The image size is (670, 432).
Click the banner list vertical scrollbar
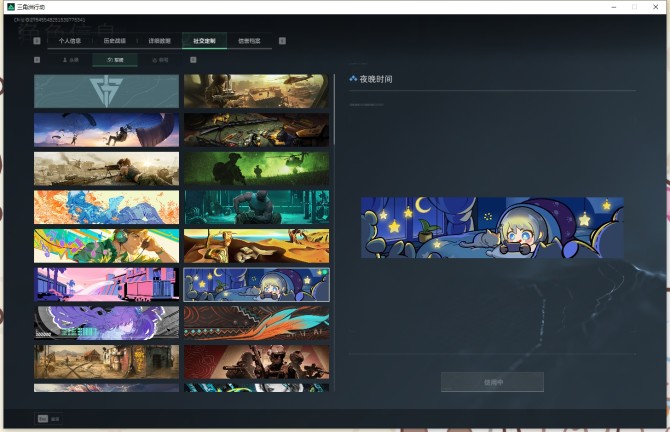[334, 109]
